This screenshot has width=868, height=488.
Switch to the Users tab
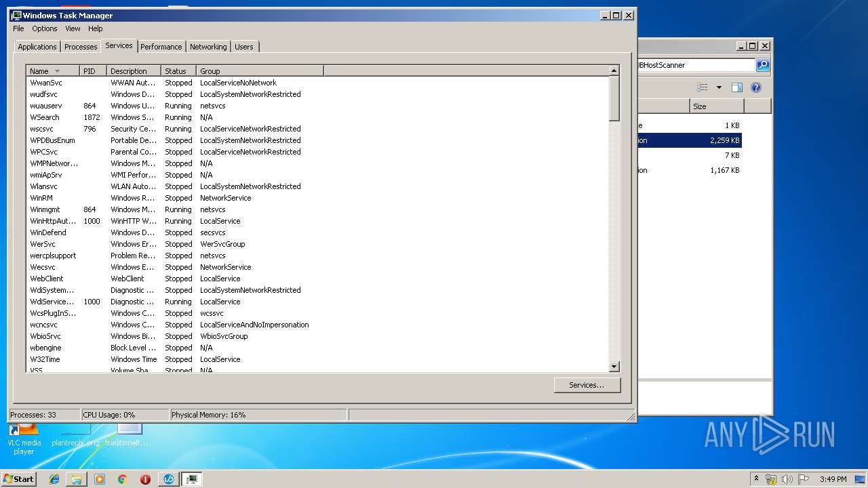[x=244, y=47]
